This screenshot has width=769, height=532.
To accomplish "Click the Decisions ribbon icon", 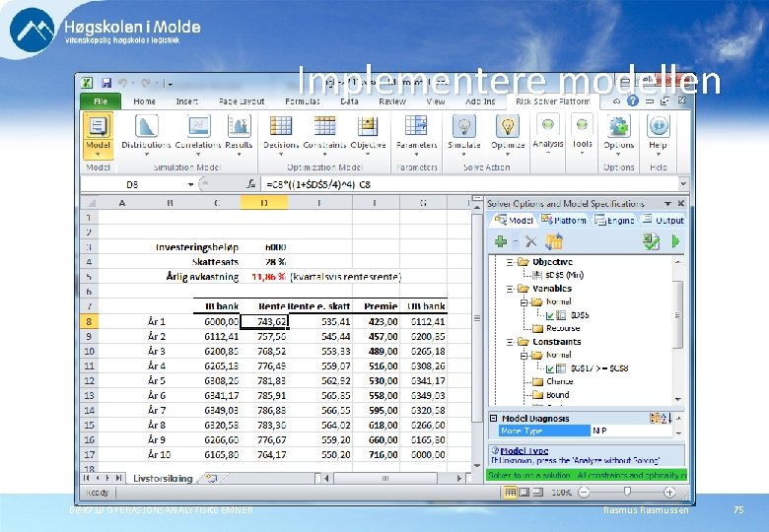I will [x=281, y=126].
